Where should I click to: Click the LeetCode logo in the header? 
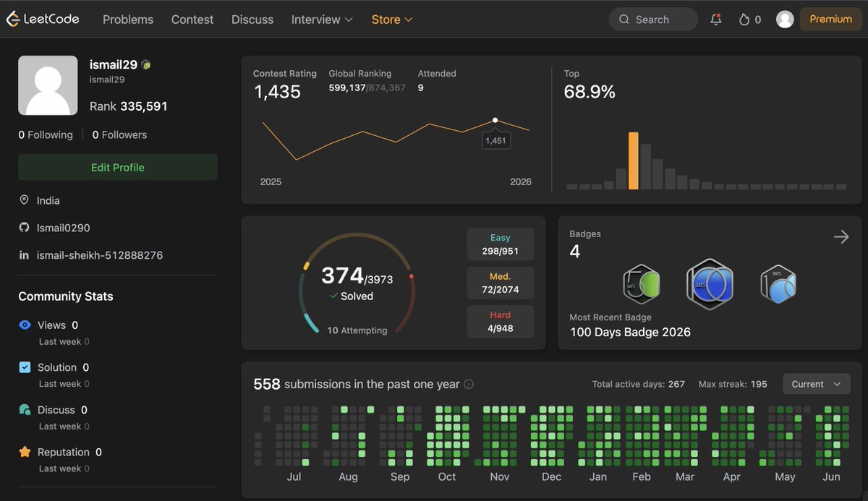43,20
